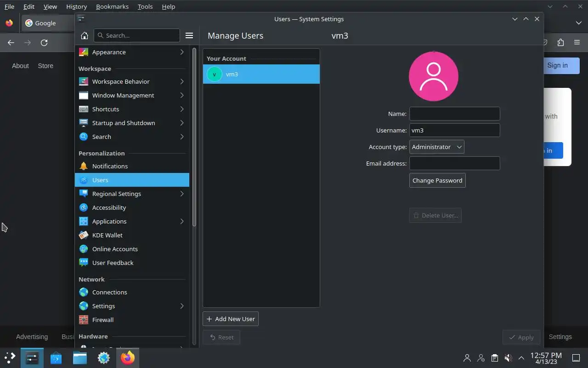Focus the settings Search box
The image size is (588, 368).
tap(137, 35)
